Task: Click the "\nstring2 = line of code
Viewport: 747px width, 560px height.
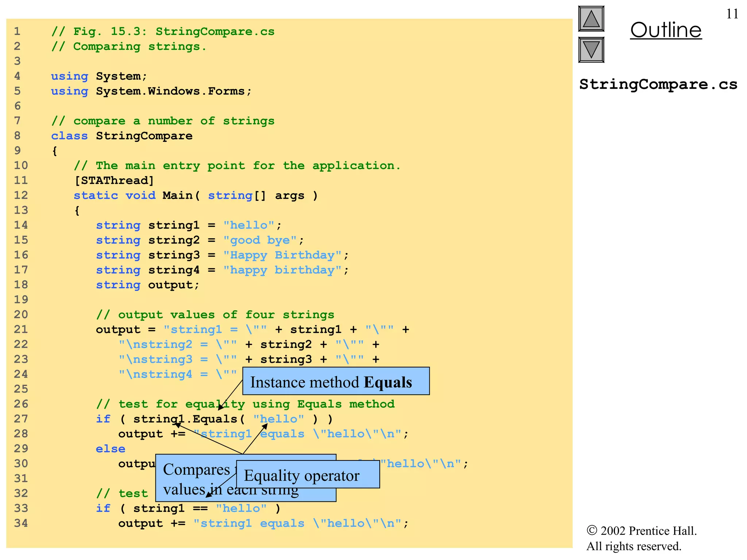Action: click(x=249, y=345)
